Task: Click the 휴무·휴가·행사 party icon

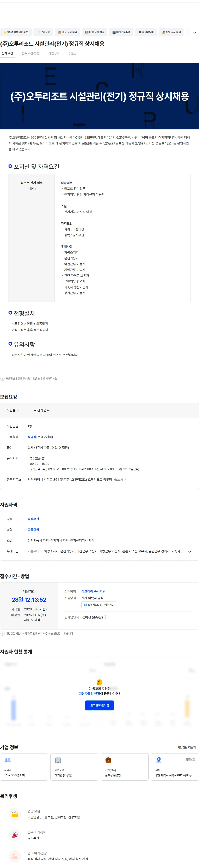Action: (15, 835)
